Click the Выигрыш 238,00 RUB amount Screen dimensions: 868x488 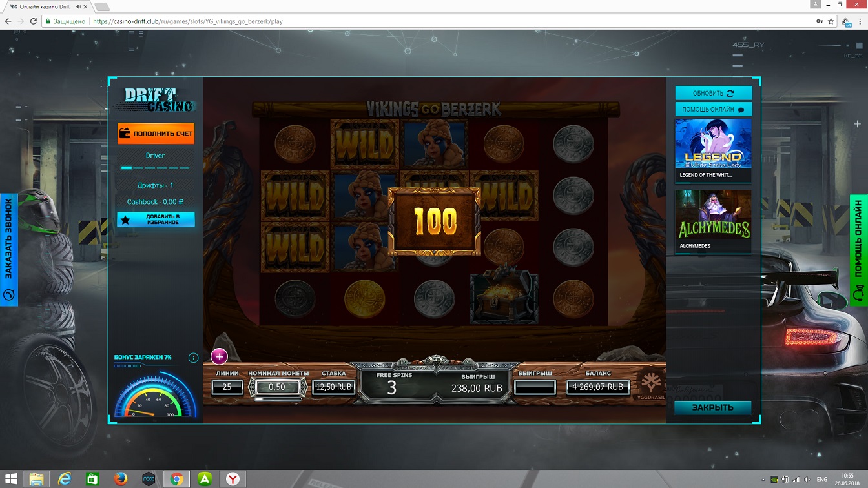tap(477, 388)
